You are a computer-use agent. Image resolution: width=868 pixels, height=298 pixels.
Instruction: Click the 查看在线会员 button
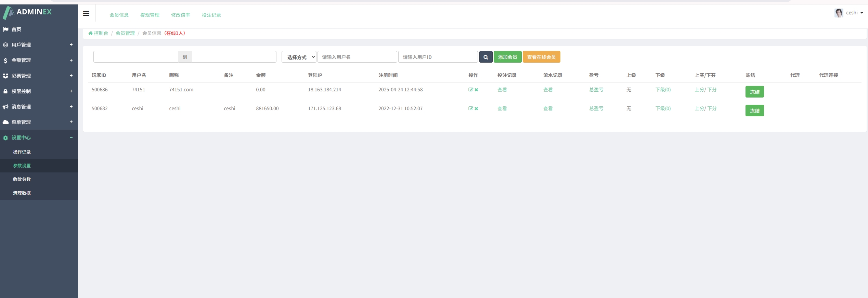(541, 57)
